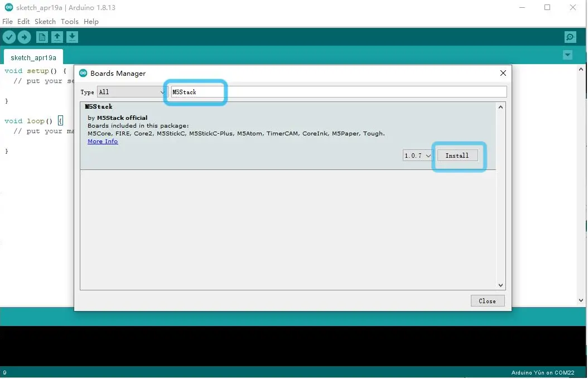
Task: Select the M5Stack package title text
Action: 99,107
